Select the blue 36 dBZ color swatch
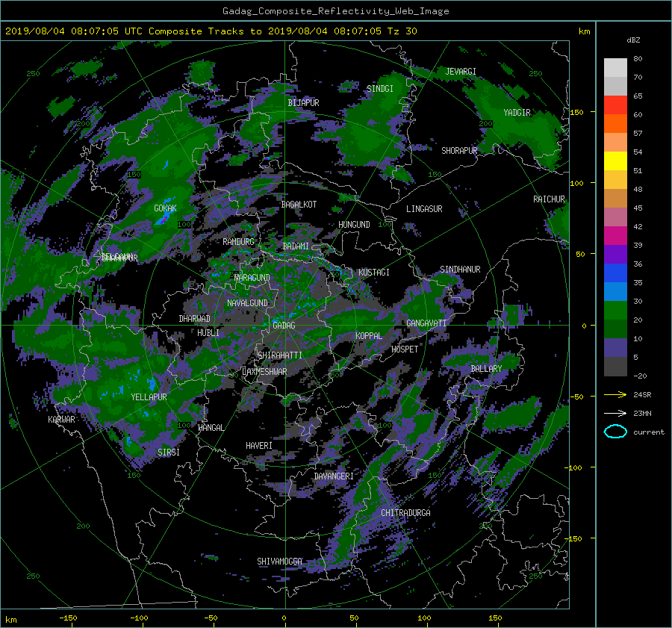The image size is (672, 628). click(x=615, y=273)
